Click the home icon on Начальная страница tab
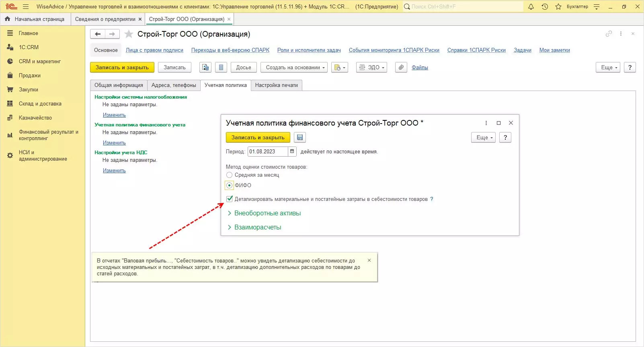This screenshot has height=347, width=644. click(x=7, y=19)
